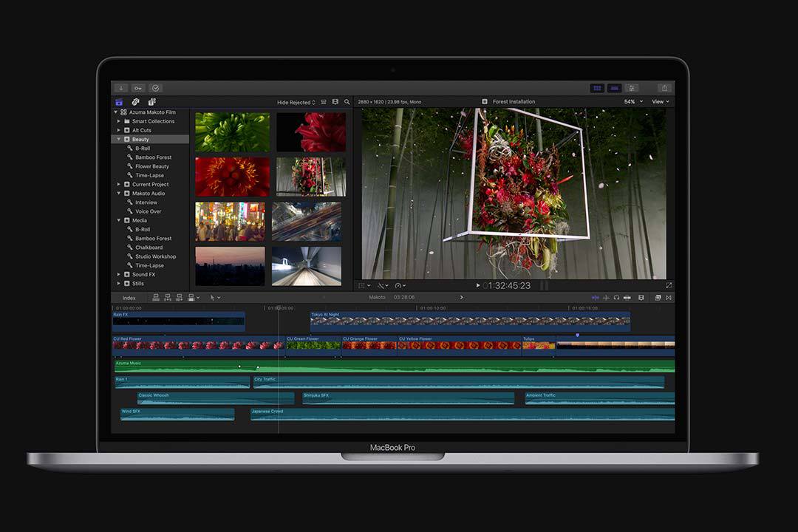Toggle the Inspector sliders panel
798x532 pixels.
point(632,88)
